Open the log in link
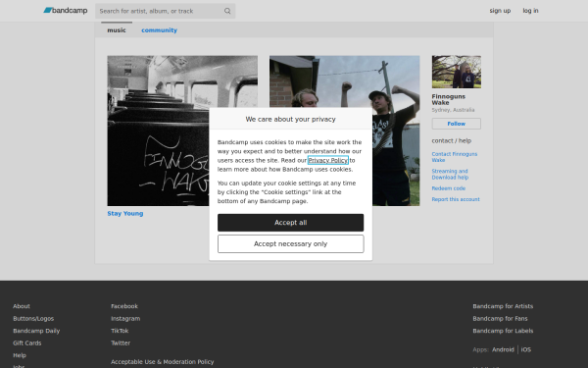 tap(530, 11)
